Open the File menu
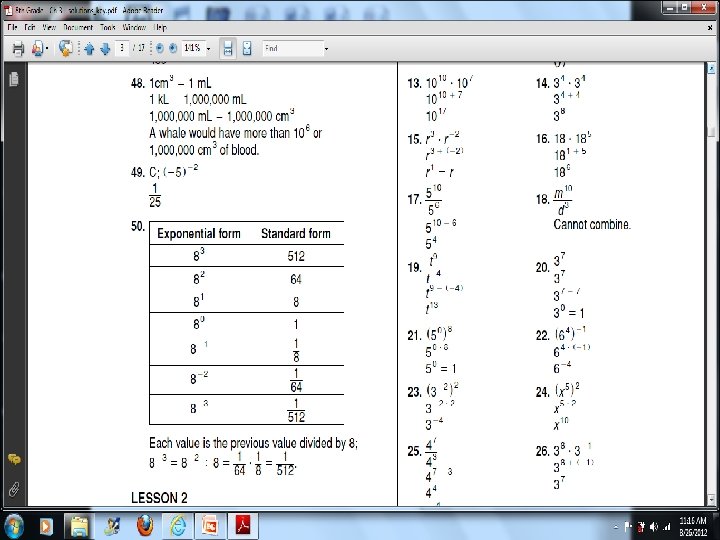This screenshot has width=720, height=540. 12,28
